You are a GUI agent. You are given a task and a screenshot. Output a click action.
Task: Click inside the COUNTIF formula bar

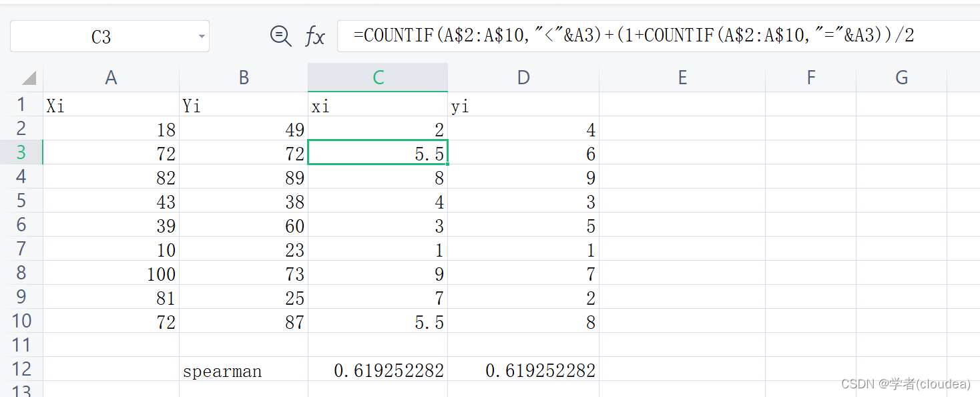pyautogui.click(x=658, y=36)
